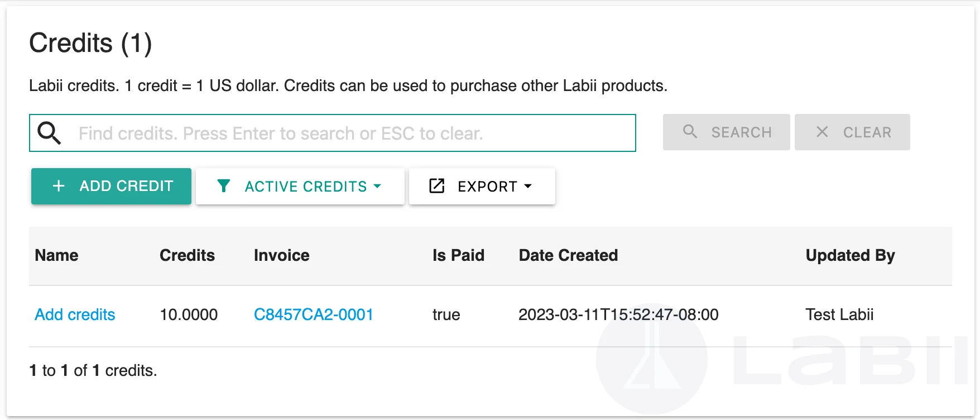Open the EXPORT dropdown arrow
Screen dimensions: 980x420
(528, 186)
